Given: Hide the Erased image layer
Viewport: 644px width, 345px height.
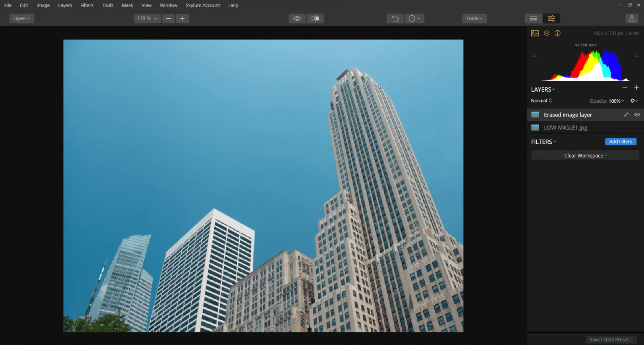Looking at the screenshot, I should 637,115.
